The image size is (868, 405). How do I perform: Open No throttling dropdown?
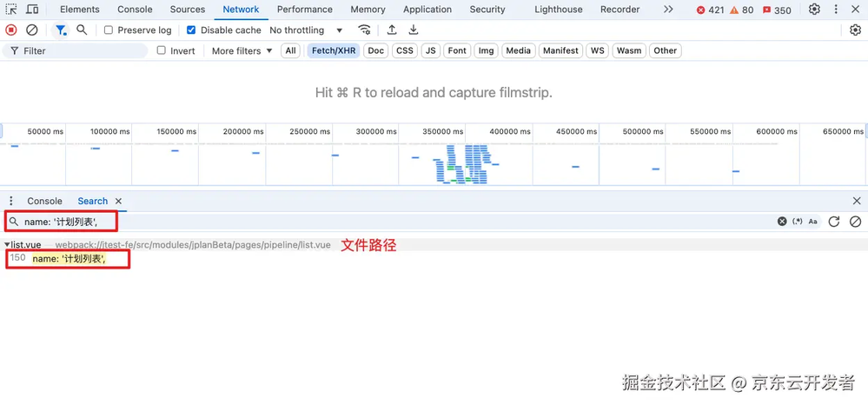(306, 30)
